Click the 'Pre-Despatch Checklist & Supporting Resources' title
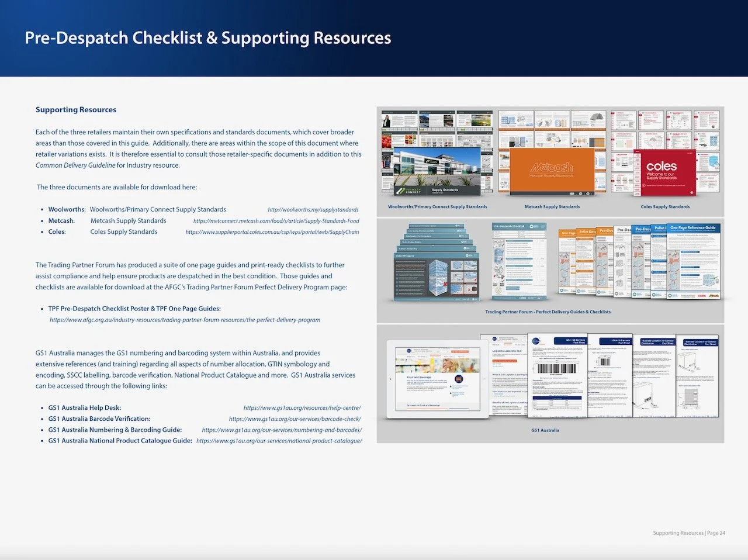 pos(208,38)
